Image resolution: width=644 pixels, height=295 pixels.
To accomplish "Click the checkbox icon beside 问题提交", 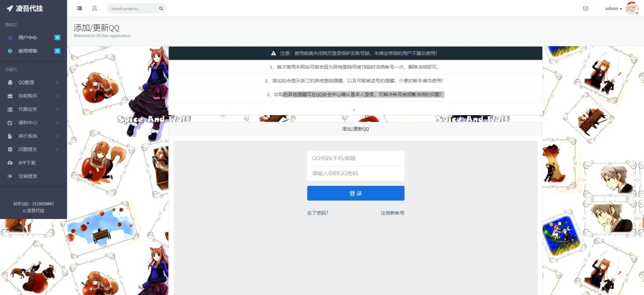I will point(10,150).
